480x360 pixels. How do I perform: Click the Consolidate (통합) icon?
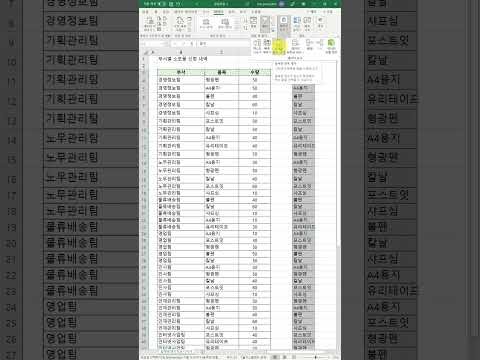(310, 45)
